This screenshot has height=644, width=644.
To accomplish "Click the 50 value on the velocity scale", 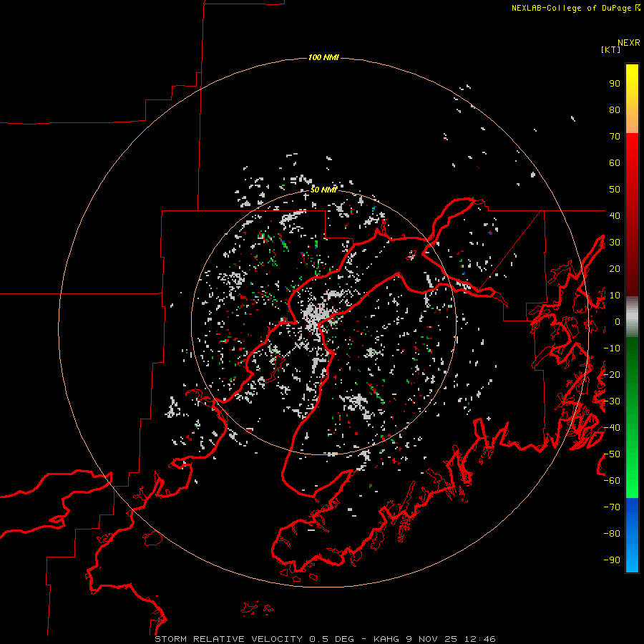I will [x=615, y=190].
